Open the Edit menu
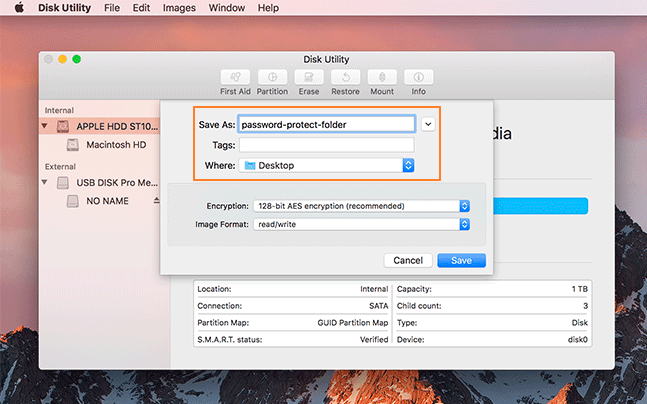This screenshot has width=647, height=404. pyautogui.click(x=141, y=7)
